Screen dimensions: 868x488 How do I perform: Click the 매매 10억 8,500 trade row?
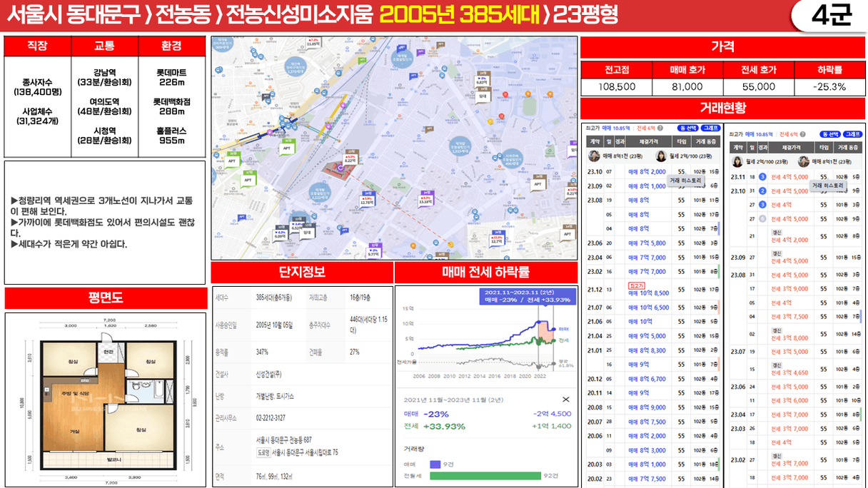point(653,290)
